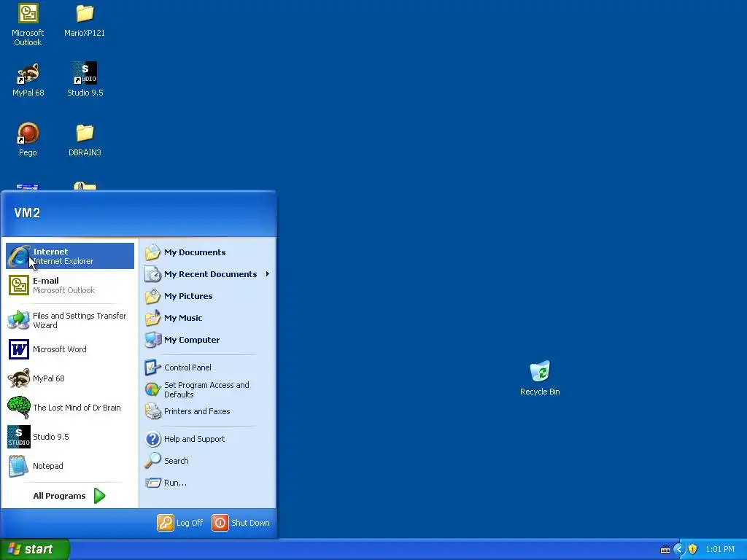
Task: Select MyPal 68 desktop shortcut
Action: pyautogui.click(x=28, y=80)
